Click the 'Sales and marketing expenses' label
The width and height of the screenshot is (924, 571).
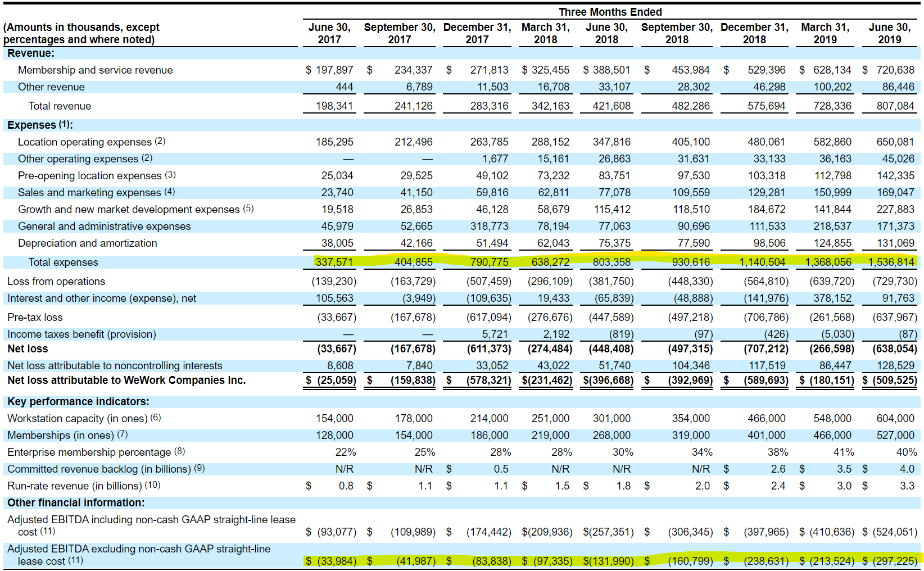pyautogui.click(x=89, y=193)
